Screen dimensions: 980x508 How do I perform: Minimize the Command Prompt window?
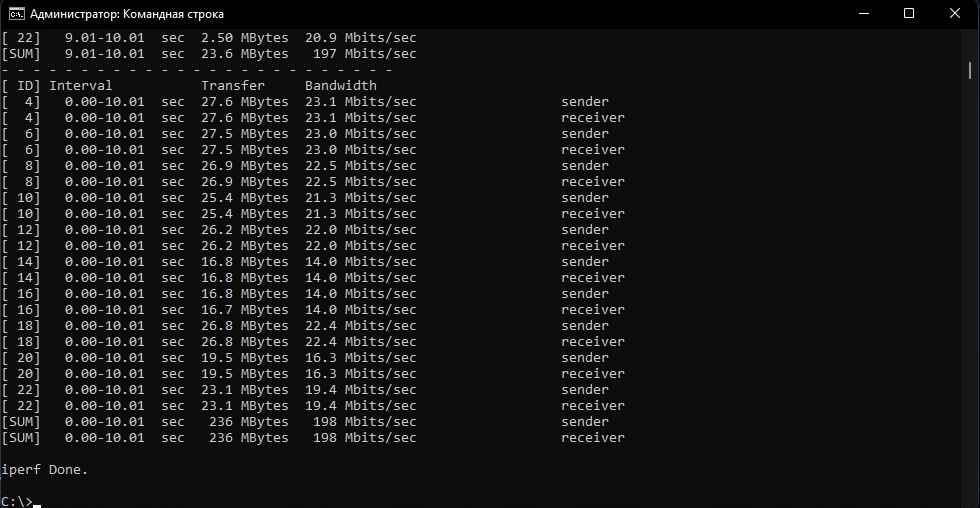pos(862,14)
